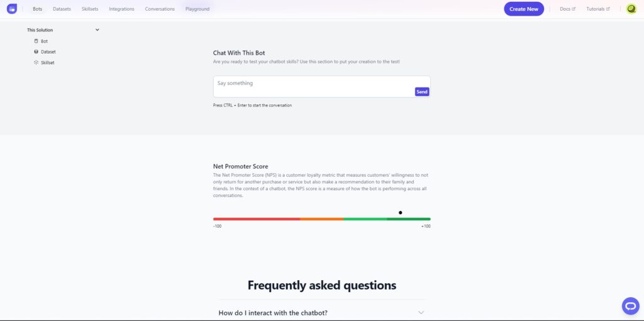Click the external link icon beside Docs
This screenshot has width=644, height=321.
click(574, 9)
